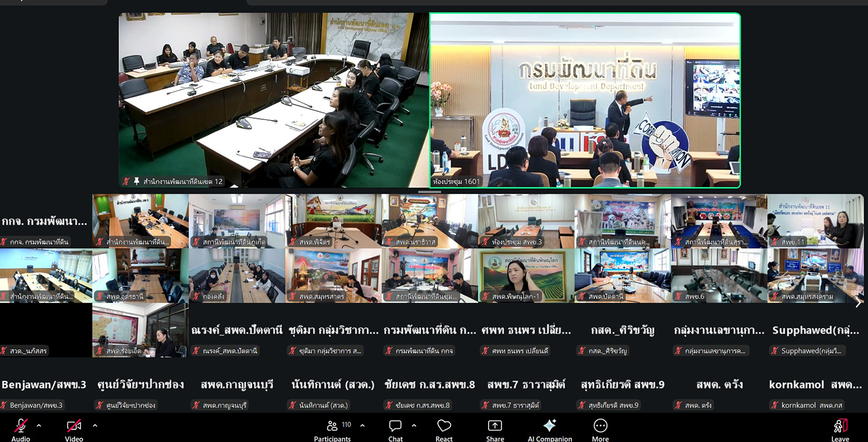Select the ห้องประชุม 1601 active speaker video
The image size is (868, 442).
point(585,100)
